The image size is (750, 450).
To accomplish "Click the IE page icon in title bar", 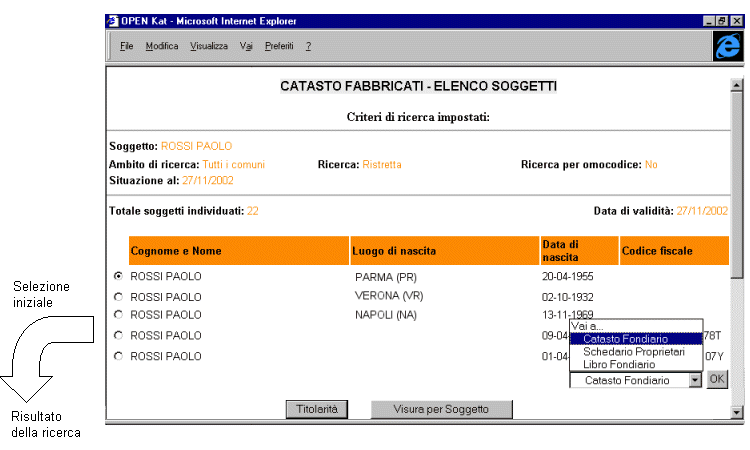I will (113, 21).
